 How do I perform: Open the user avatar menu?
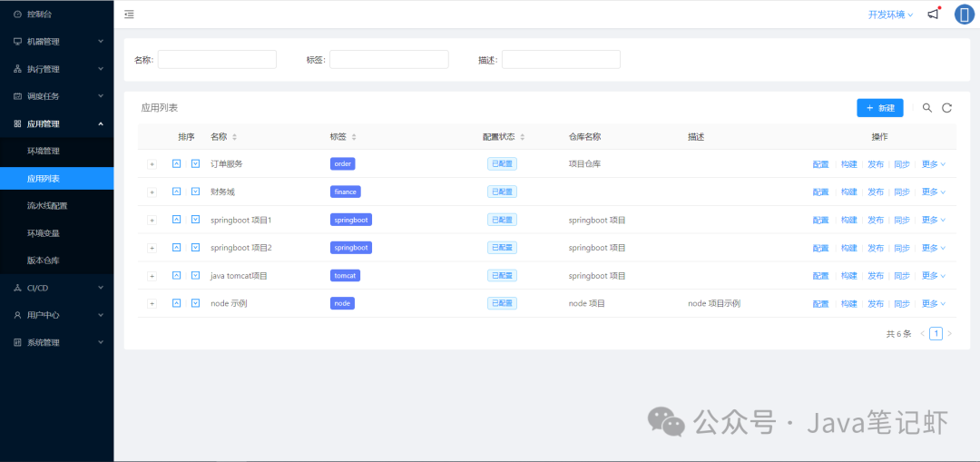[965, 15]
